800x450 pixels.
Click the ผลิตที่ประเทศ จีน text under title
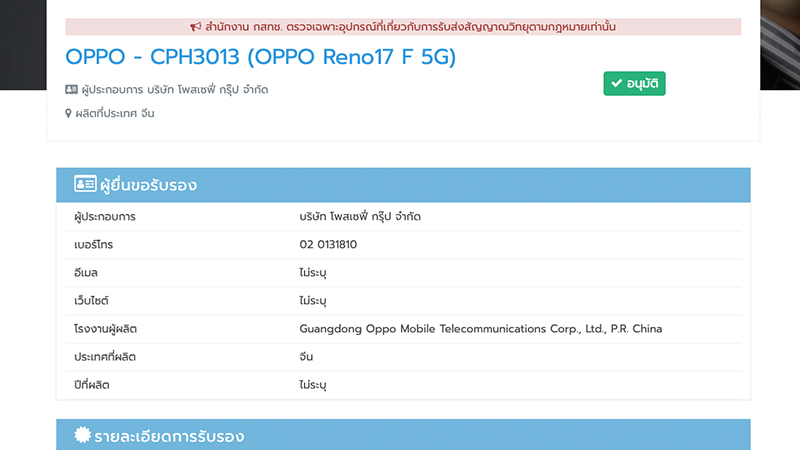(115, 113)
